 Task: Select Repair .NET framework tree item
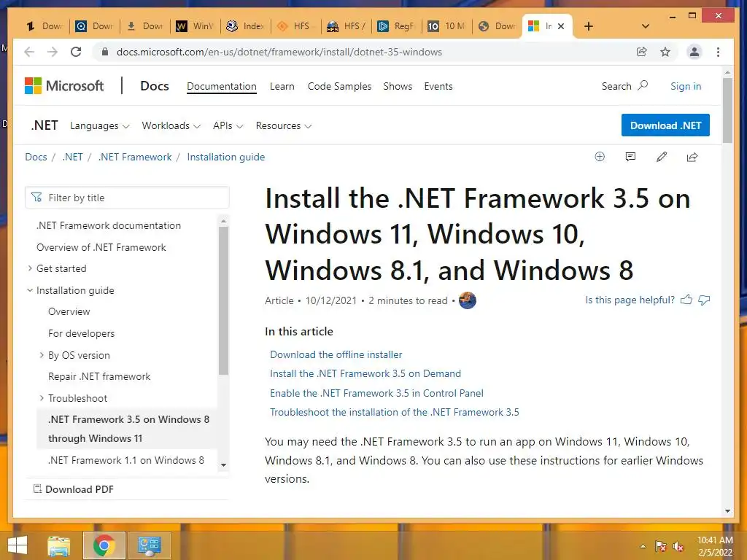99,376
